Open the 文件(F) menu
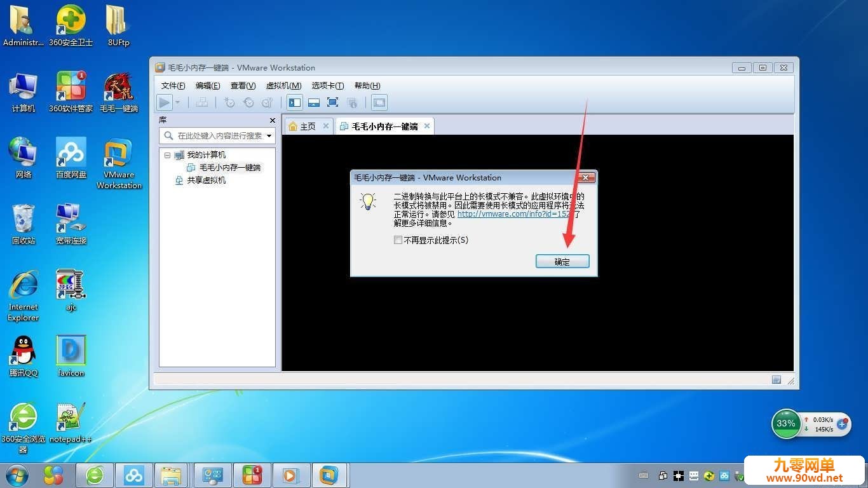Image resolution: width=868 pixels, height=488 pixels. pos(173,86)
